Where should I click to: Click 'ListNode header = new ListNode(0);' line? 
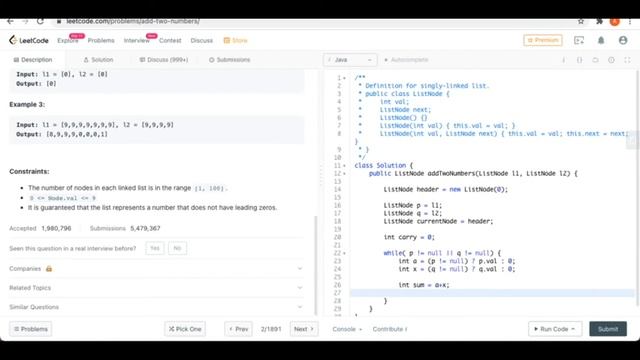point(446,189)
